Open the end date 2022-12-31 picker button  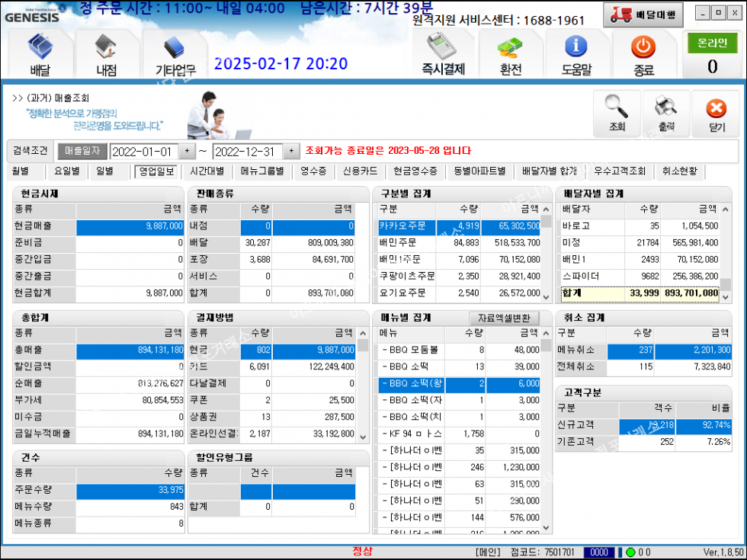290,151
